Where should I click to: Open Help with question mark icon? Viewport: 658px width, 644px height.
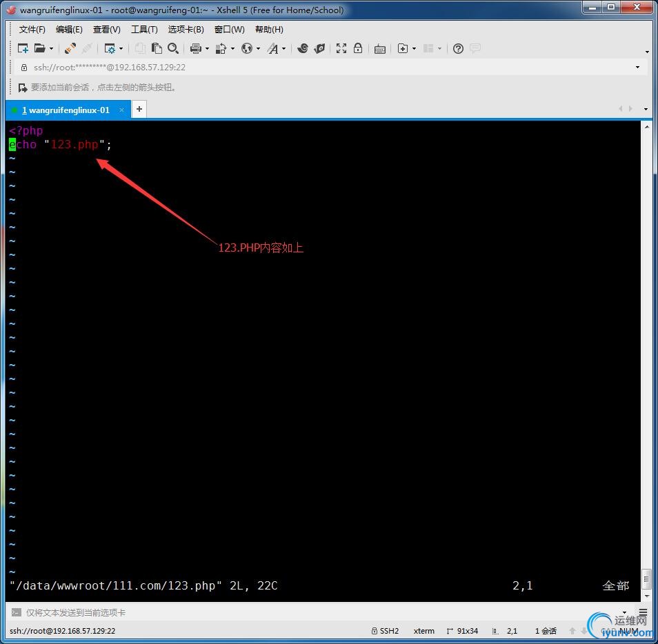click(458, 48)
